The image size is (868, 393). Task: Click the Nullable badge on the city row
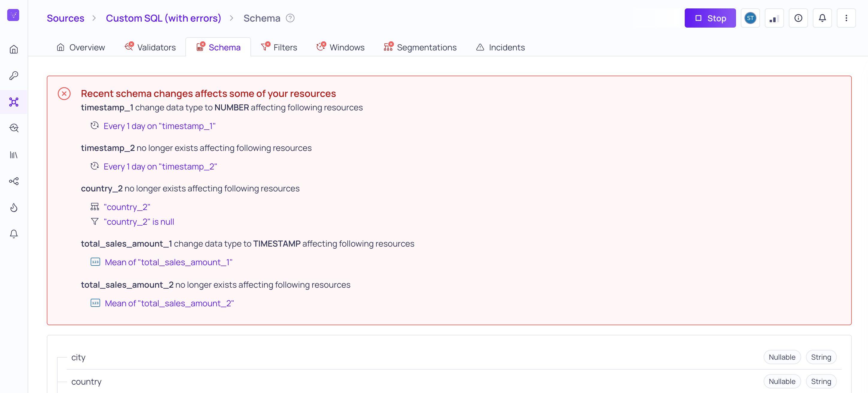tap(782, 357)
